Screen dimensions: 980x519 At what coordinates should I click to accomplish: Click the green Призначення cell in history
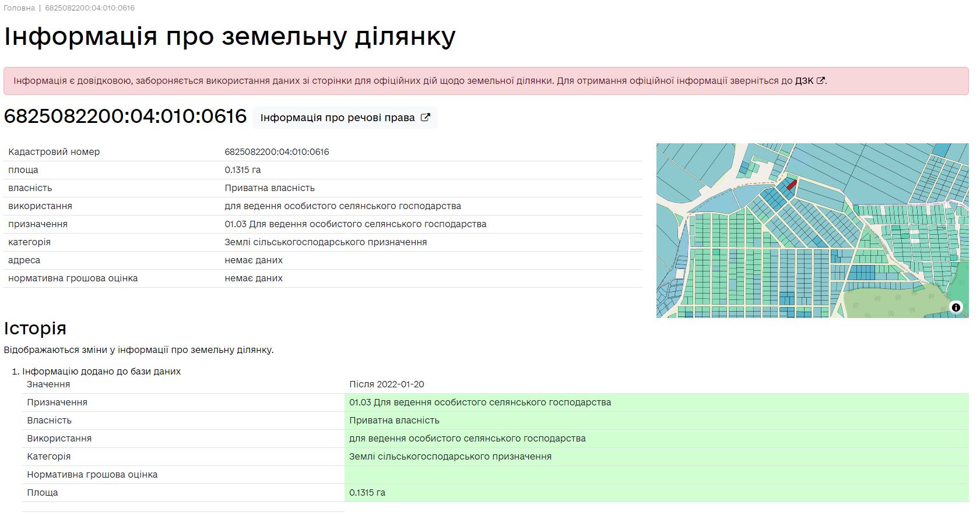(x=480, y=403)
